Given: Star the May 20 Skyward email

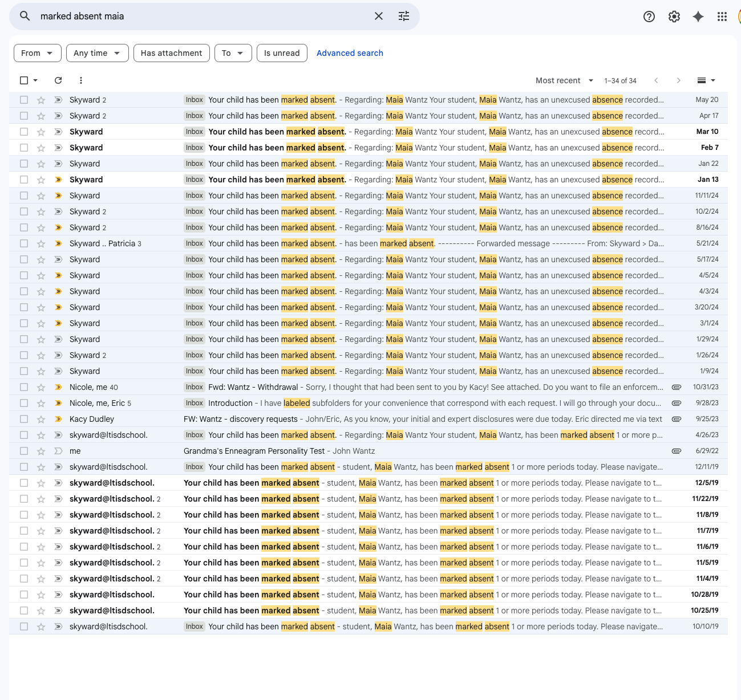Looking at the screenshot, I should (41, 100).
